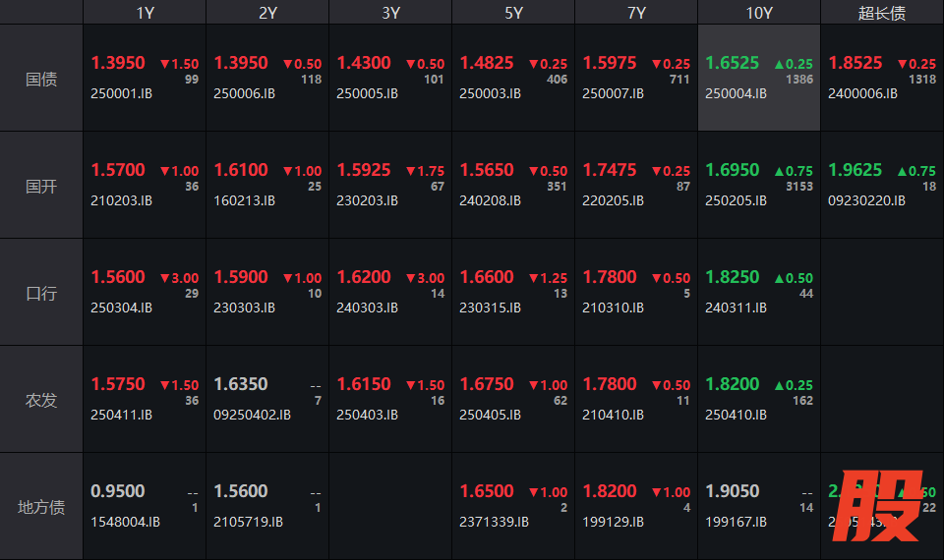Click the 口行 row label
944x560 pixels.
41,293
